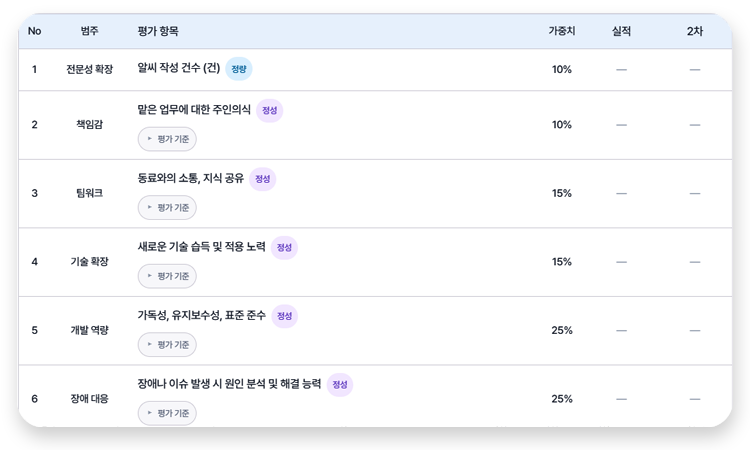Expand 평가 기준 under 맡은 업무에 대한 주인의식
This screenshot has width=750, height=450.
[x=167, y=139]
